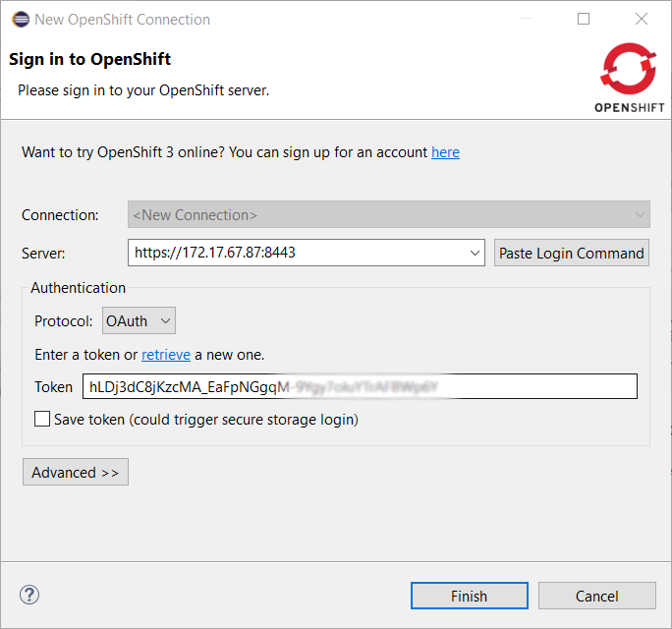Open the Connection dropdown showing New Connection

coord(388,214)
